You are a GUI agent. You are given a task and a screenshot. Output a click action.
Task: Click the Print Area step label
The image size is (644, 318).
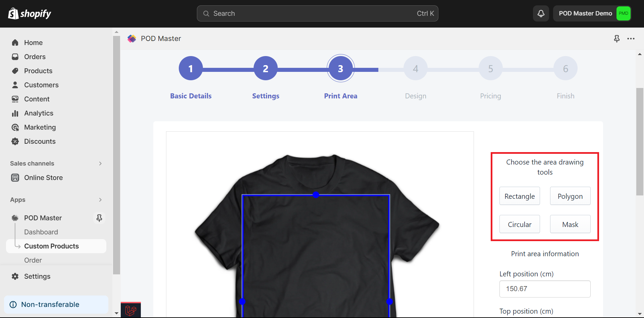tap(341, 96)
